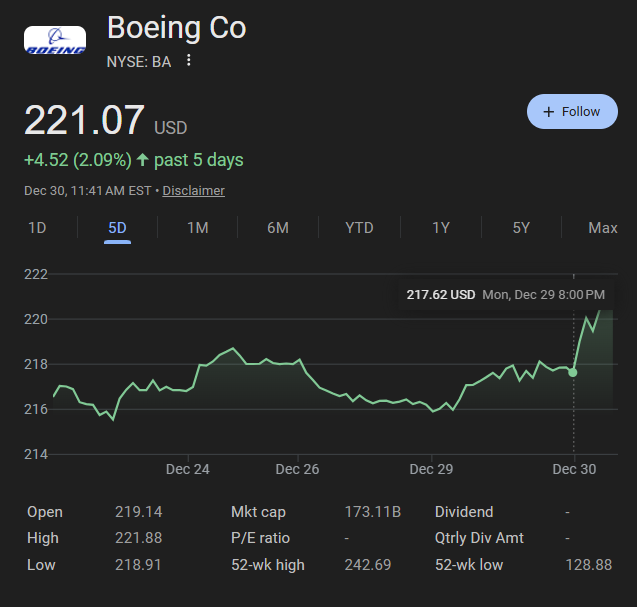The image size is (637, 607).
Task: Click the Mkt cap value 173.11B
Action: click(372, 512)
